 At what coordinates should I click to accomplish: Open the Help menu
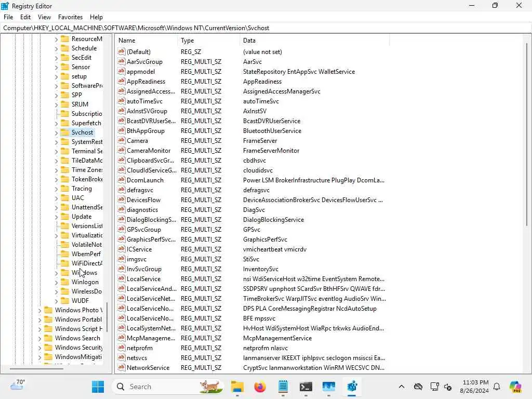tap(96, 17)
